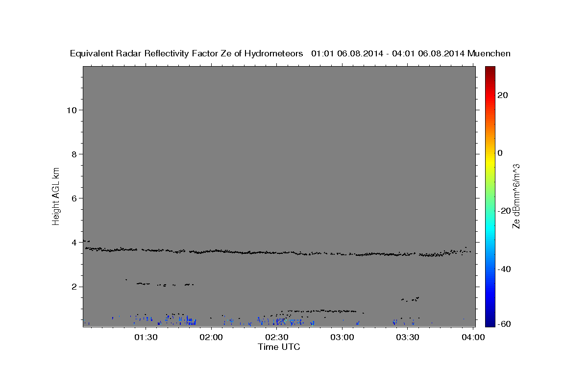The image size is (588, 392).
Task: Click the 'Time UTC' axis label
Action: 279,347
